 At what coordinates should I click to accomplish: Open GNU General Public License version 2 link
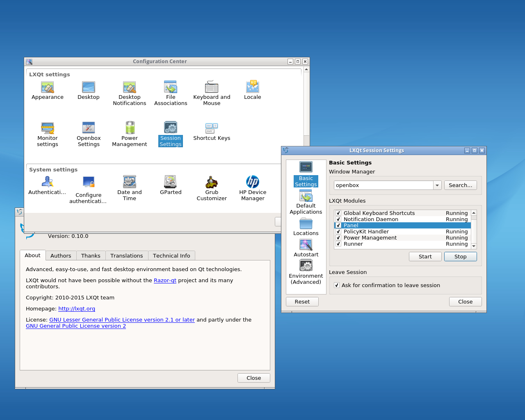click(x=76, y=326)
